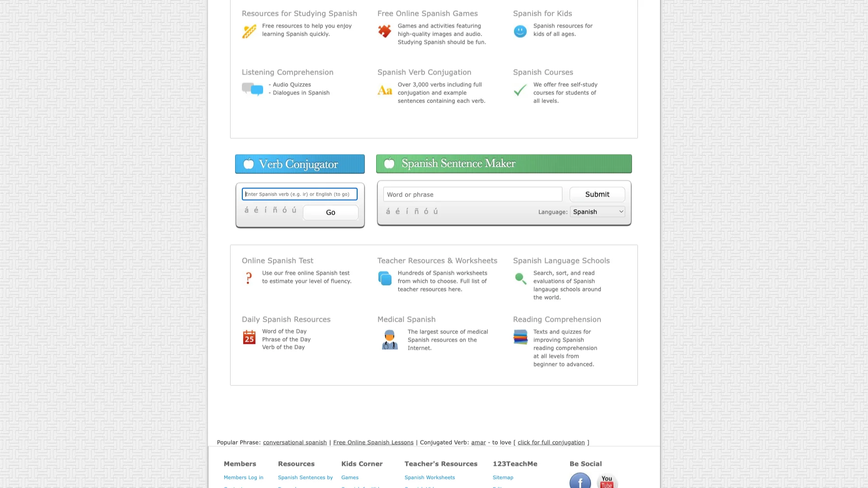Click the Go button in Verb Conjugator

pos(330,212)
